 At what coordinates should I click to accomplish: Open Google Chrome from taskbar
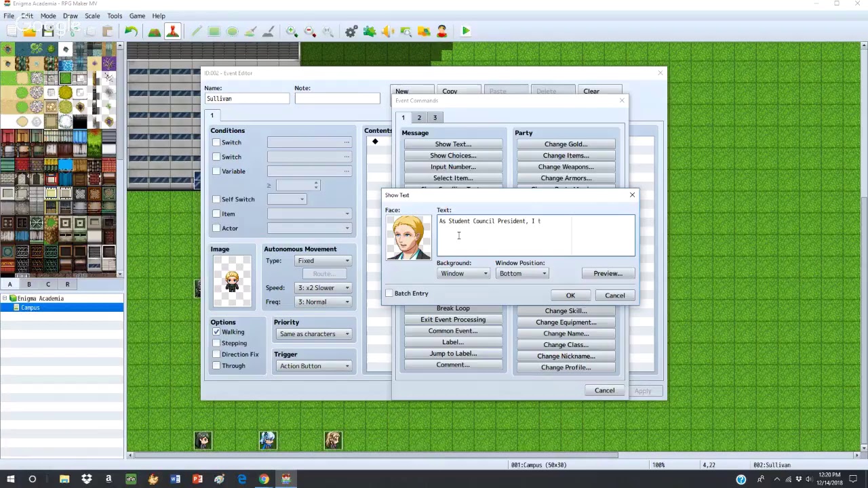264,479
